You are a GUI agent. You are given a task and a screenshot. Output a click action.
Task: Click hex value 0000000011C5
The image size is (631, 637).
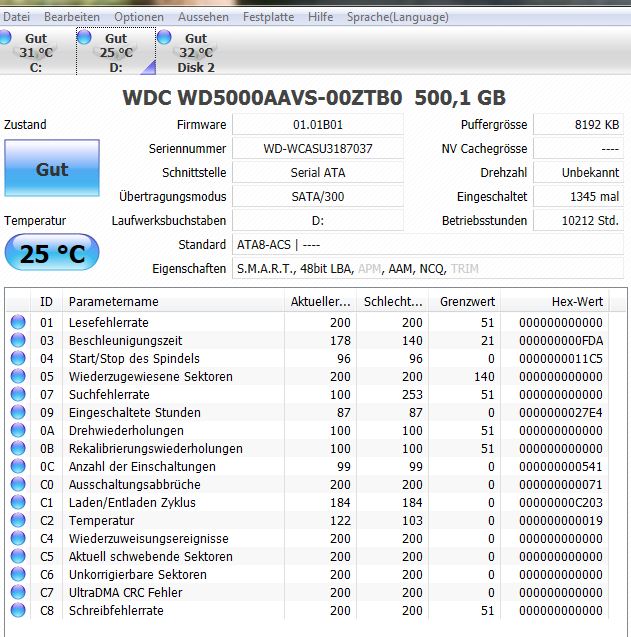[561, 358]
